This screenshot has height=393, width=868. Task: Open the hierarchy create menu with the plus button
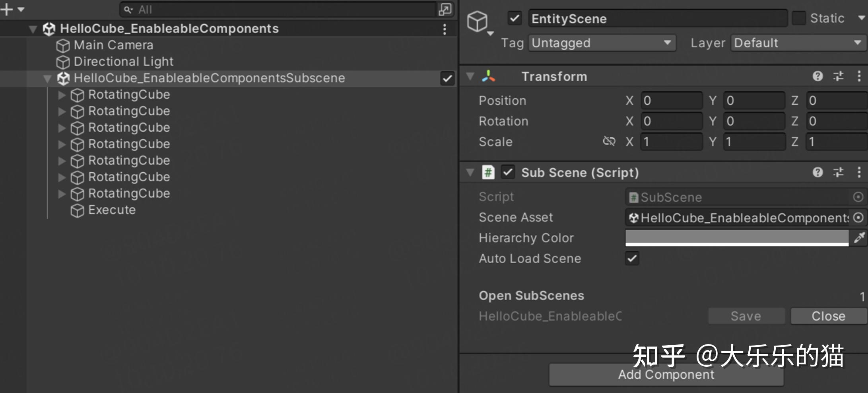coord(6,9)
